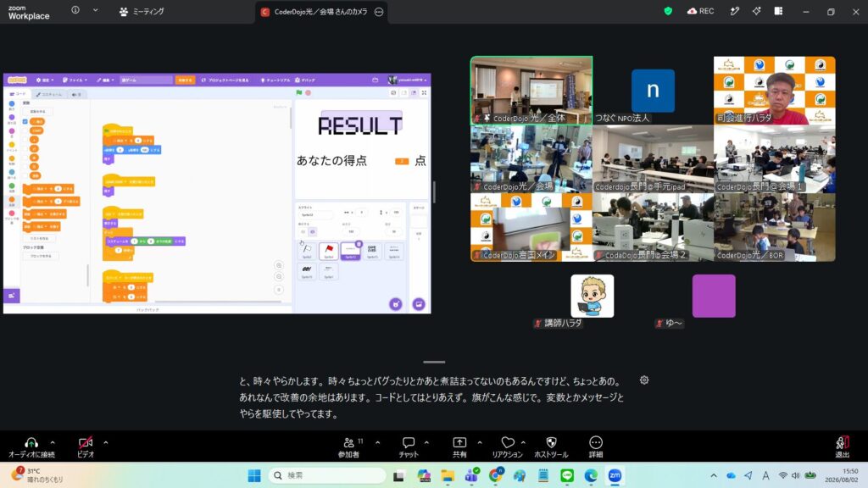Open the リアクション reactions menu
The height and width of the screenshot is (488, 868).
507,447
